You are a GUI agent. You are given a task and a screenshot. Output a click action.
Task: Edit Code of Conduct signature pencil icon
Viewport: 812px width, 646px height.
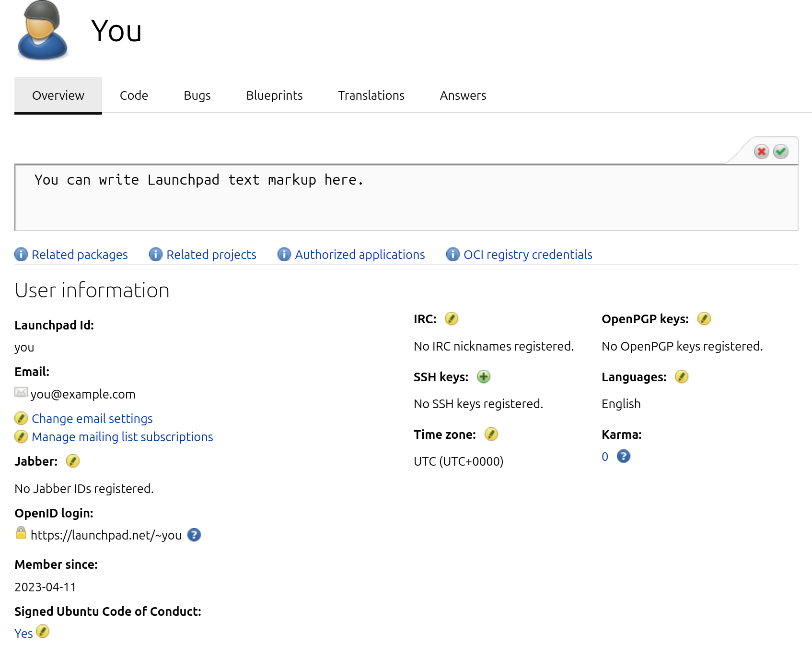point(43,632)
